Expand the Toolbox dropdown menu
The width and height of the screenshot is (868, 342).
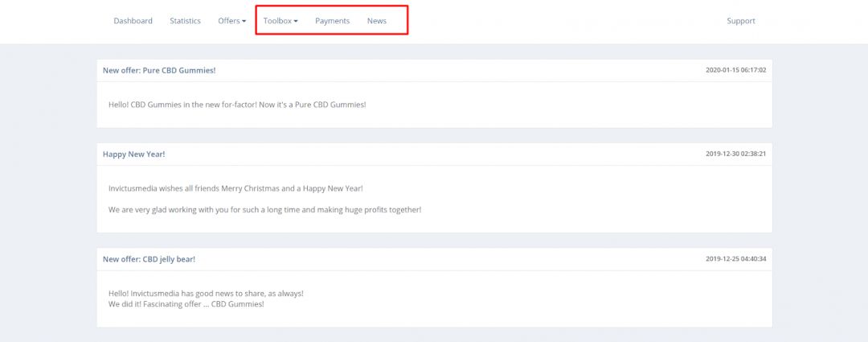280,21
